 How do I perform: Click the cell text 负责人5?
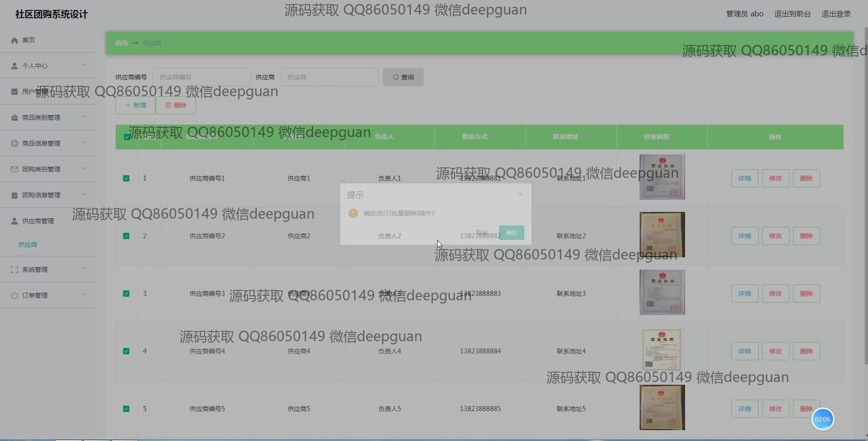pos(390,409)
